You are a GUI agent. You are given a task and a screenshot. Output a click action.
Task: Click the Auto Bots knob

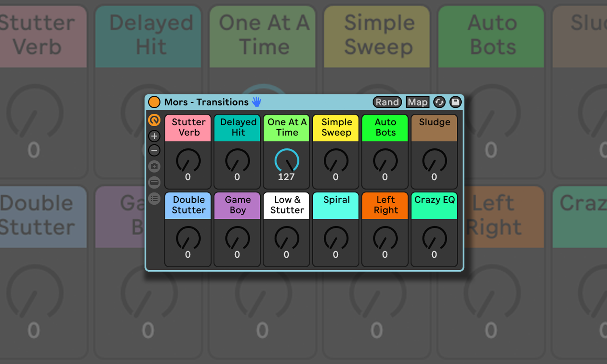pos(385,160)
